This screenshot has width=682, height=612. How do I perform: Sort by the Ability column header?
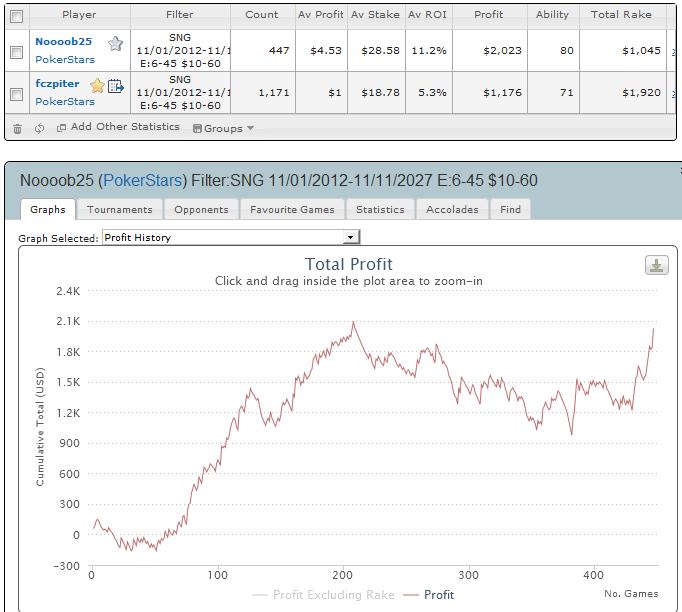coord(552,15)
